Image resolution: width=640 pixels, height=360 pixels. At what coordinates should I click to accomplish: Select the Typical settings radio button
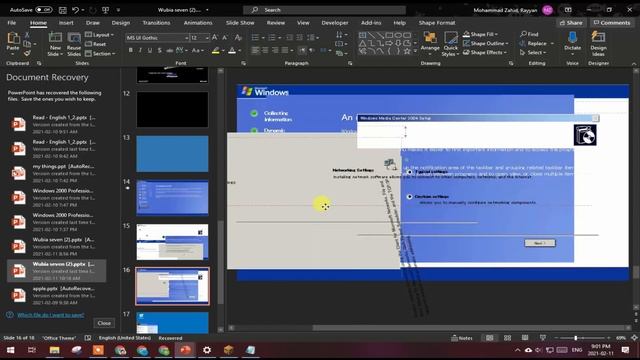(x=410, y=172)
